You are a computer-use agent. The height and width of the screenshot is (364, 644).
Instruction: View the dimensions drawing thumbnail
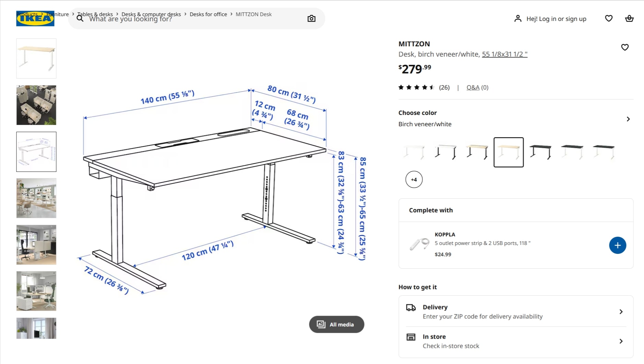(36, 152)
